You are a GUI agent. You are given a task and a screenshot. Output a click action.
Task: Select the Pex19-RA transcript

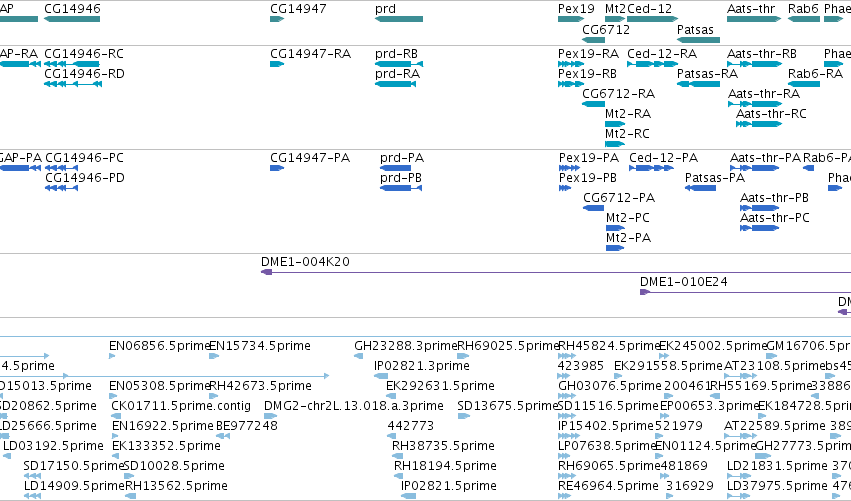[x=571, y=64]
